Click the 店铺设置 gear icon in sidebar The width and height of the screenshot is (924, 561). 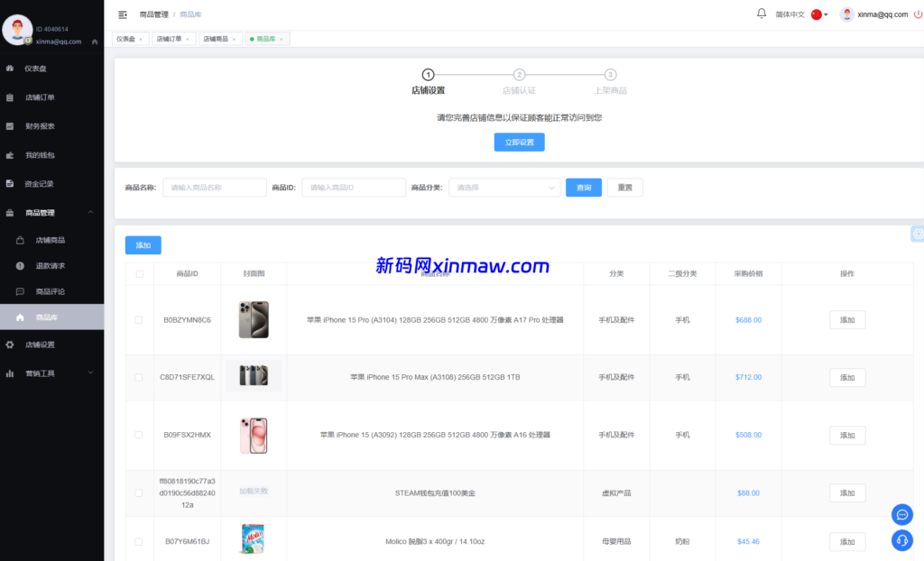click(x=10, y=345)
